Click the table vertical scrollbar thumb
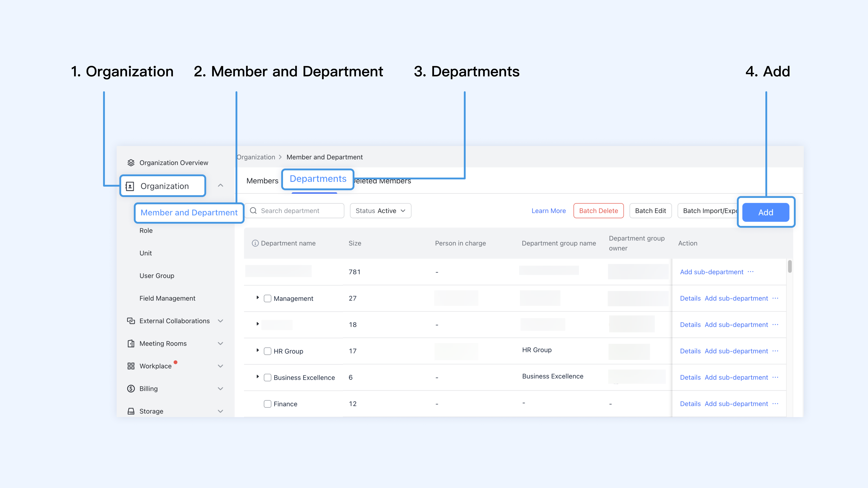The width and height of the screenshot is (868, 488). point(790,267)
